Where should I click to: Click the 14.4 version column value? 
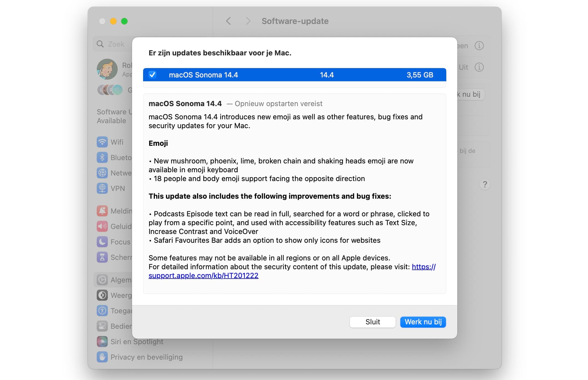coord(327,75)
